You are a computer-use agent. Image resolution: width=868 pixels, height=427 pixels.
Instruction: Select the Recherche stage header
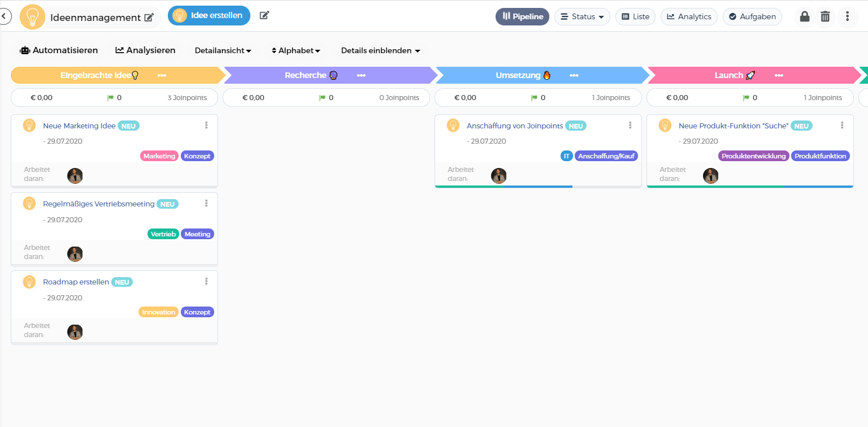coord(331,75)
